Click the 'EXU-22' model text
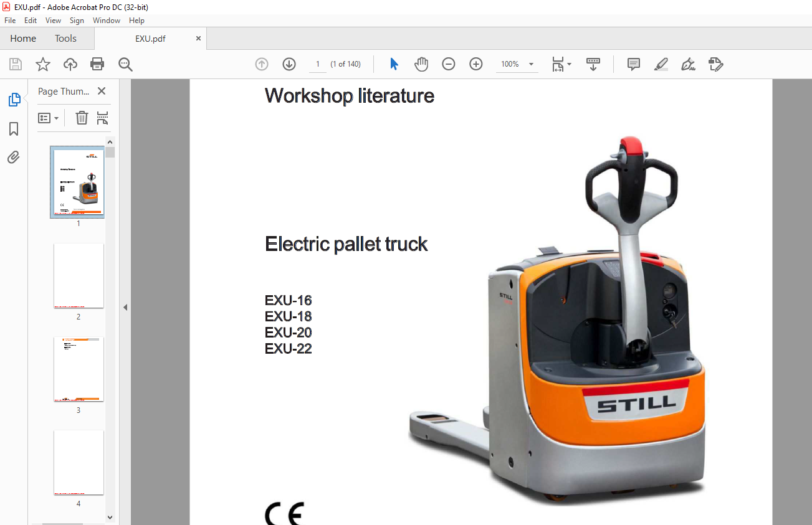The image size is (812, 525). (289, 349)
